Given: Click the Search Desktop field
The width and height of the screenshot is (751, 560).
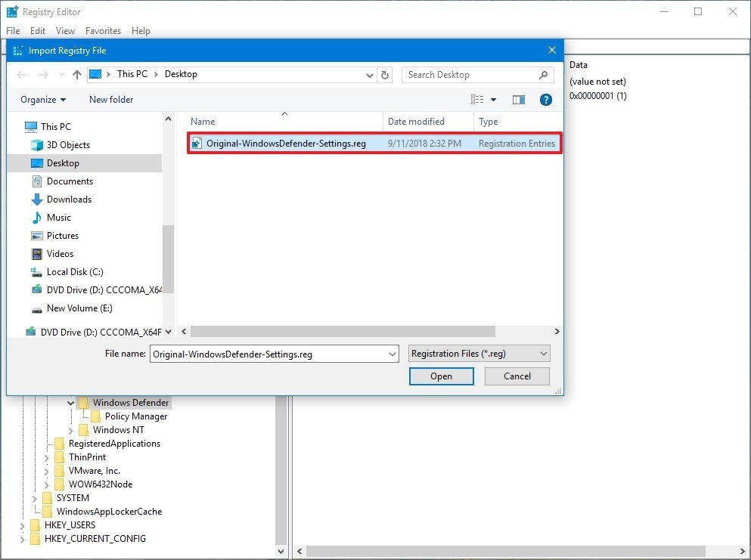Looking at the screenshot, I should point(477,75).
